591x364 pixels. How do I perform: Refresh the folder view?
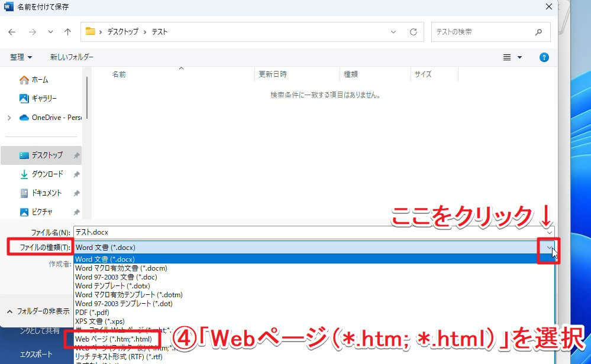click(414, 32)
